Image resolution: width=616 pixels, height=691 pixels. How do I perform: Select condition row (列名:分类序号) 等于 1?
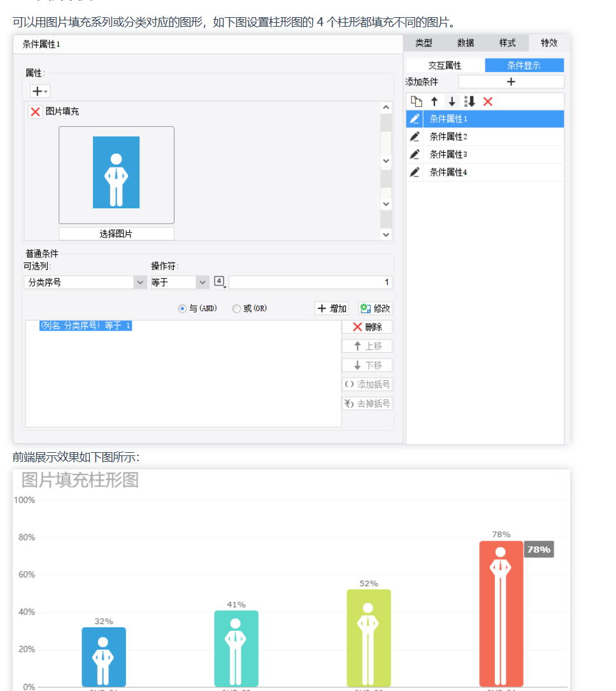click(85, 325)
